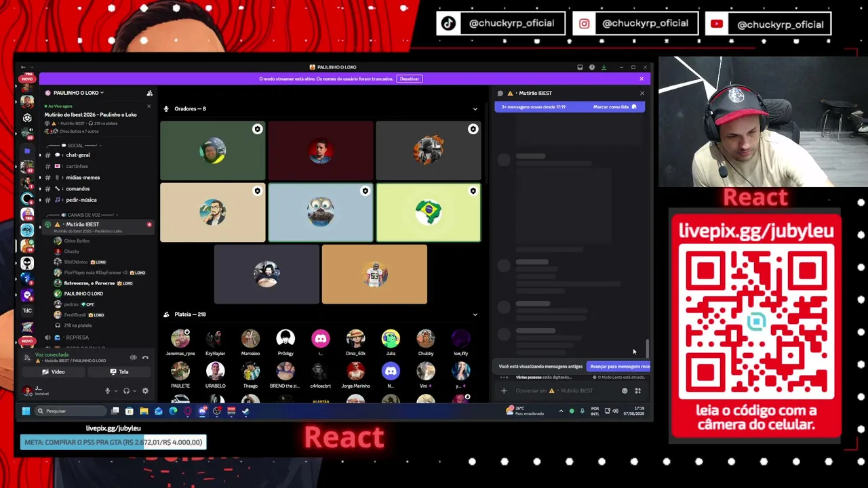Viewport: 868px width, 488px height.
Task: Open the TdC server in server list
Action: tap(27, 310)
